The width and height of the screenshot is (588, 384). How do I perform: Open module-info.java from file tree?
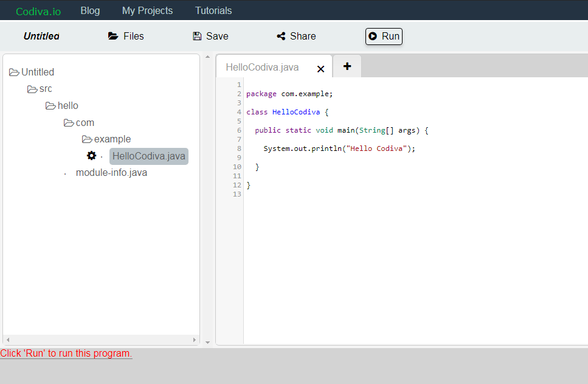[111, 173]
